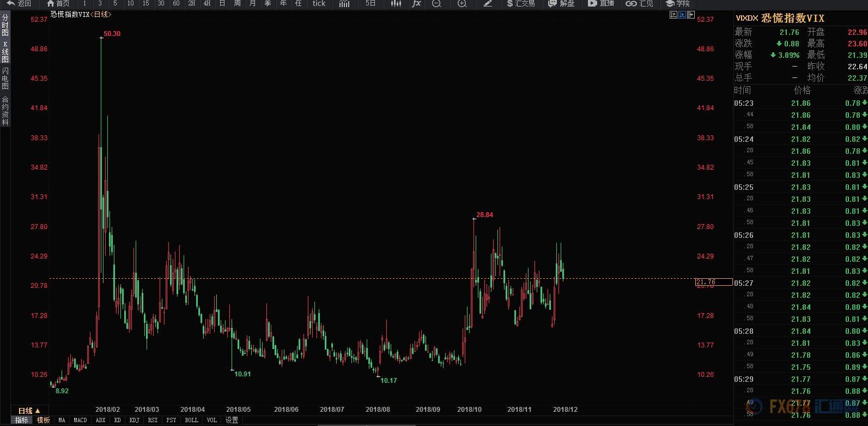Click the 恐慌指数VIX title in quote panel
The width and height of the screenshot is (868, 426).
coord(793,18)
